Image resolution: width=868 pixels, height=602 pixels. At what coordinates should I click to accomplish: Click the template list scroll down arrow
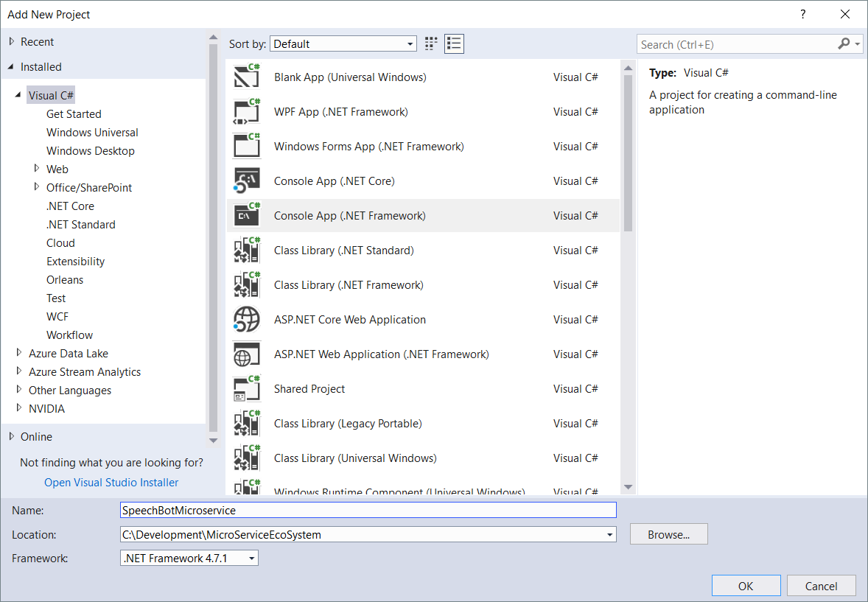point(628,487)
